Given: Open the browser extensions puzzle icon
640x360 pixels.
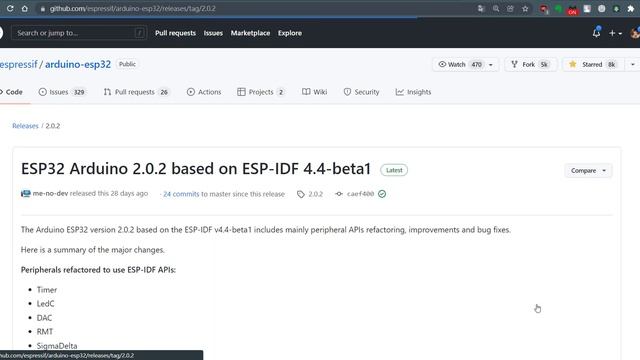Looking at the screenshot, I should [x=630, y=9].
